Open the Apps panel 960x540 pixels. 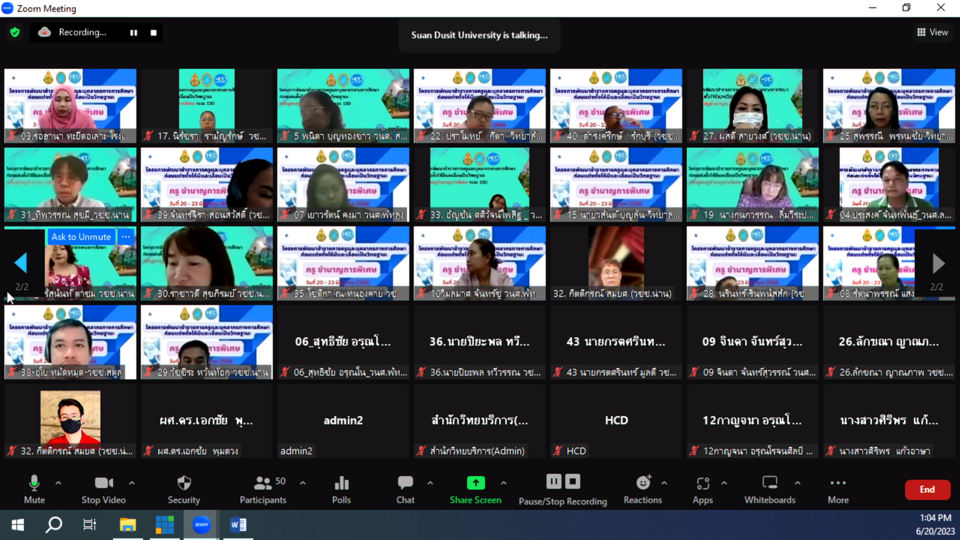pyautogui.click(x=703, y=487)
